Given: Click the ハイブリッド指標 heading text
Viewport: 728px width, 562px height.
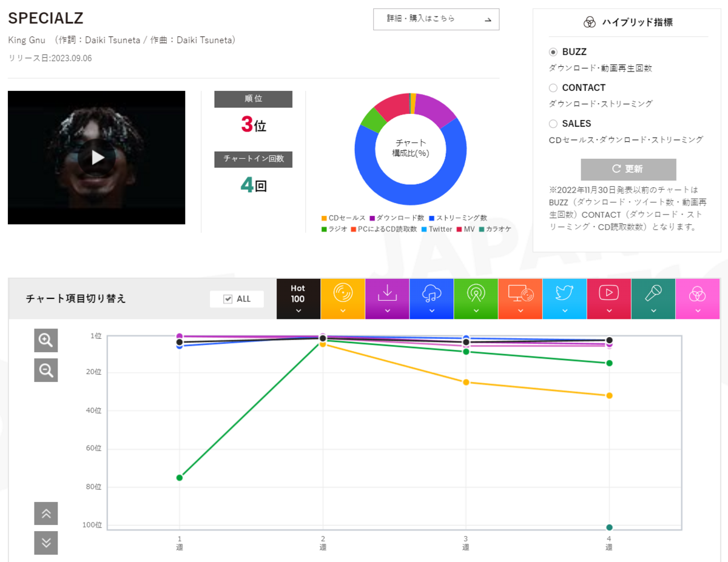Looking at the screenshot, I should pos(637,22).
